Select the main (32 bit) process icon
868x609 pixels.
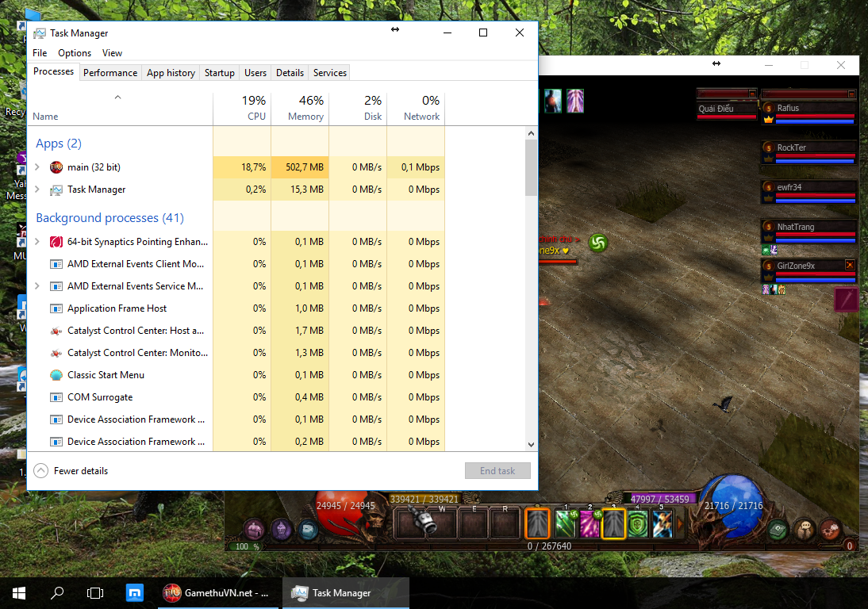pos(56,167)
